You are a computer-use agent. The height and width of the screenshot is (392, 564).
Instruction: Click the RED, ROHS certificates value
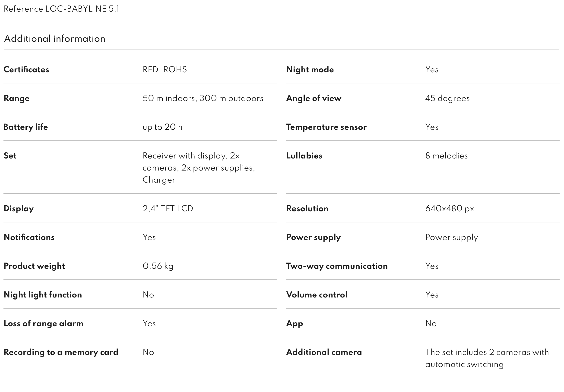tap(165, 70)
